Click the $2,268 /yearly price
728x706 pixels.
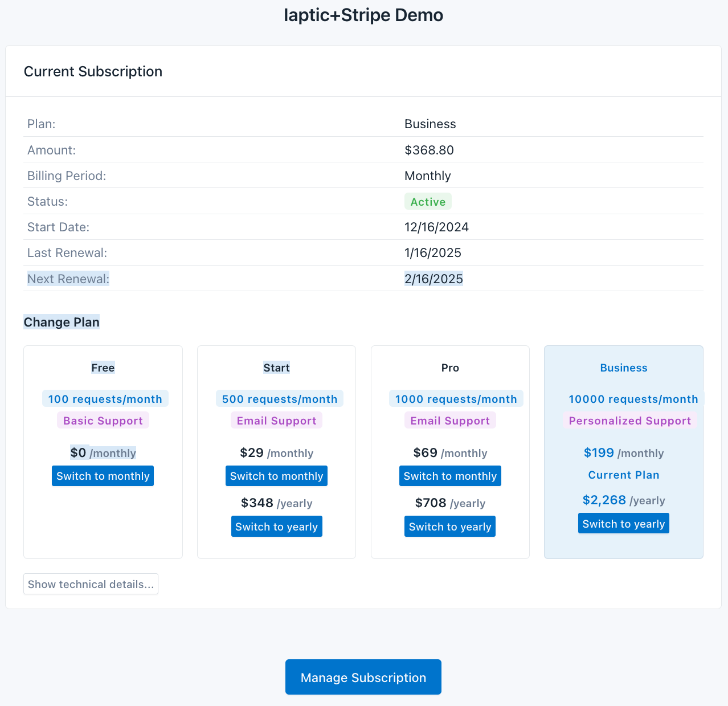(624, 500)
